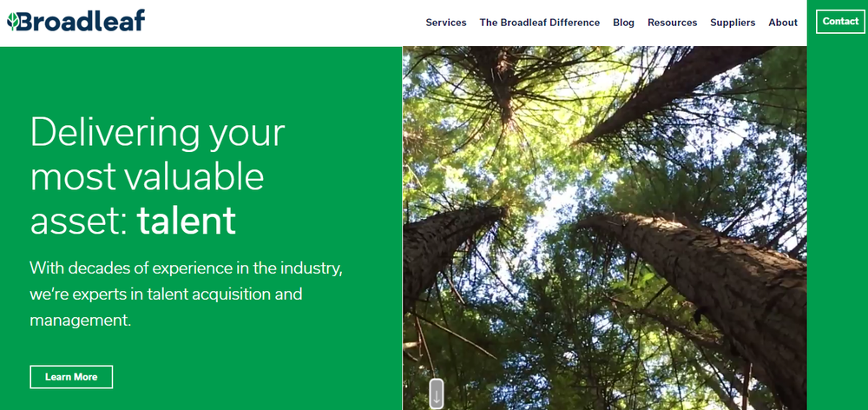Open the Suppliers menu item
The height and width of the screenshot is (410, 868).
[733, 23]
